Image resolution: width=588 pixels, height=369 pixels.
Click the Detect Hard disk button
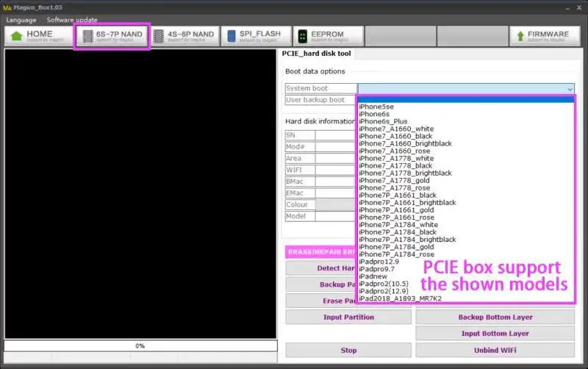pos(321,268)
